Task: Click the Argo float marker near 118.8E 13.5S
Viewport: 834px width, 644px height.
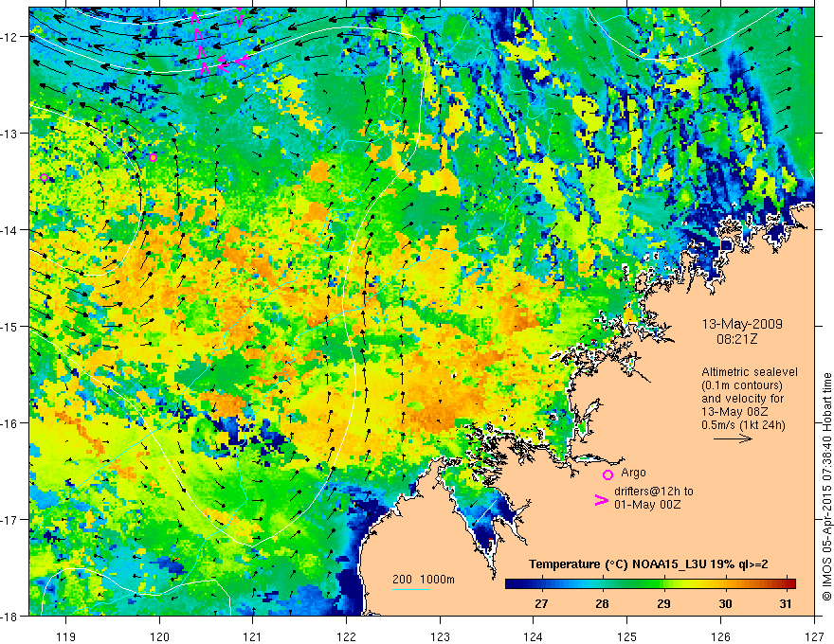Action: point(45,177)
